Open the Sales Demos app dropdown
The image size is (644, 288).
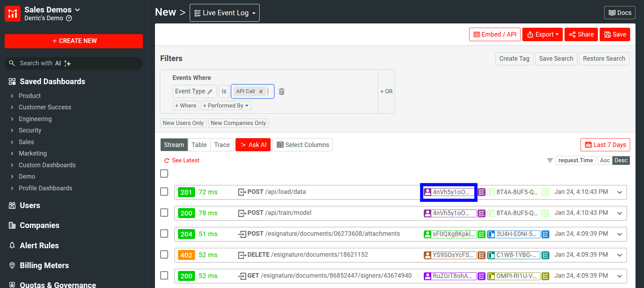pyautogui.click(x=52, y=10)
